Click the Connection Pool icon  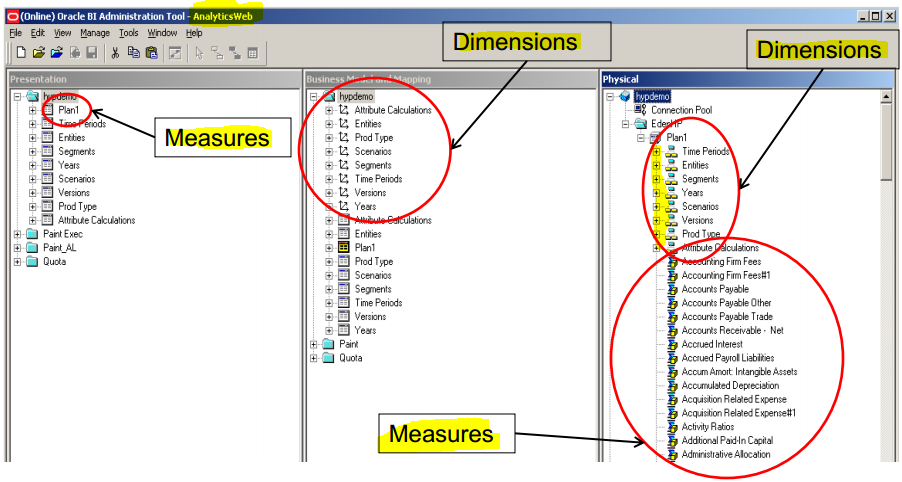pos(640,109)
